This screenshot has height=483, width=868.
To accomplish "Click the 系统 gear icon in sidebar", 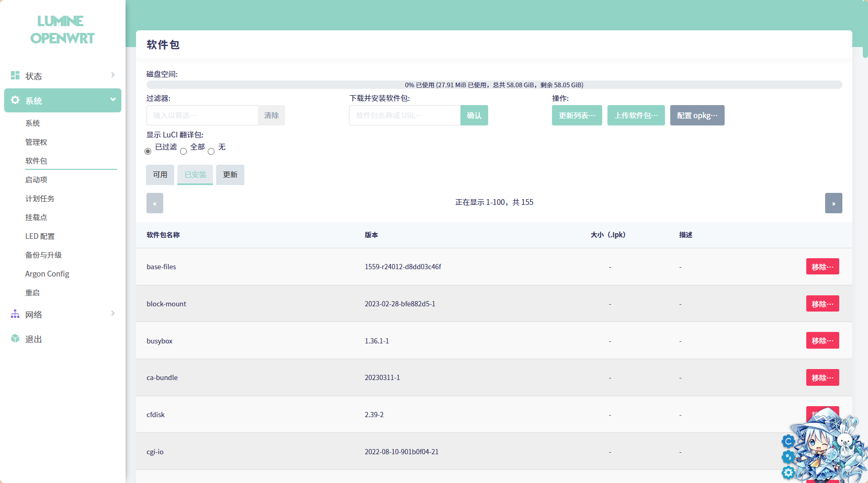I will point(15,100).
